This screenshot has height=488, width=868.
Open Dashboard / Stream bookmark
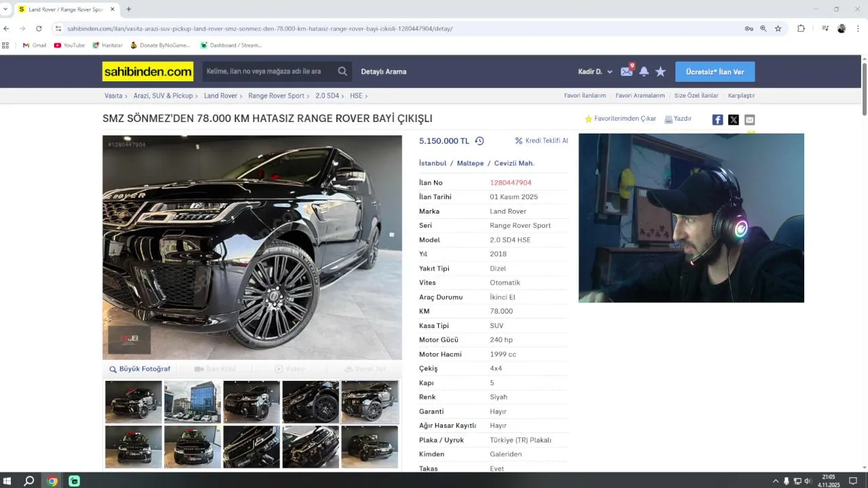point(231,45)
